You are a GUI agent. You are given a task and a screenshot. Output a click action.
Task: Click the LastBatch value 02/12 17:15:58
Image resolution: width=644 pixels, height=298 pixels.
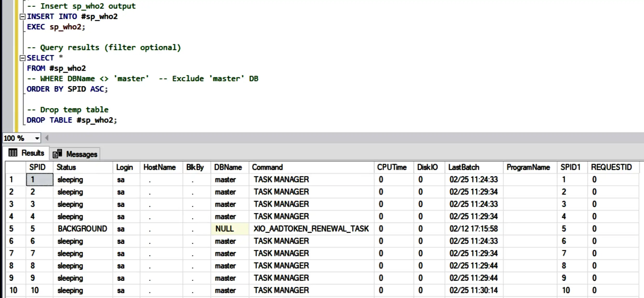pyautogui.click(x=474, y=229)
